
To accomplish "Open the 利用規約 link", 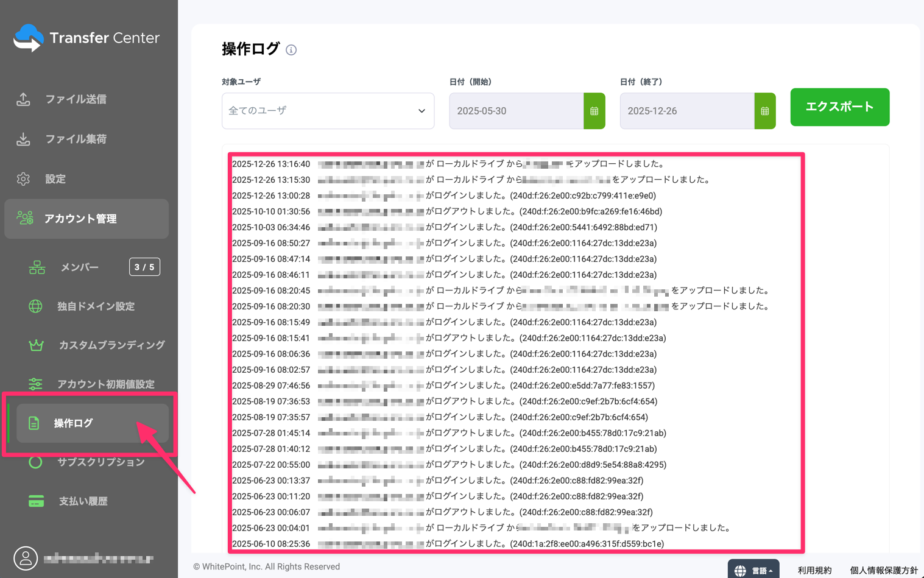I will click(x=814, y=569).
